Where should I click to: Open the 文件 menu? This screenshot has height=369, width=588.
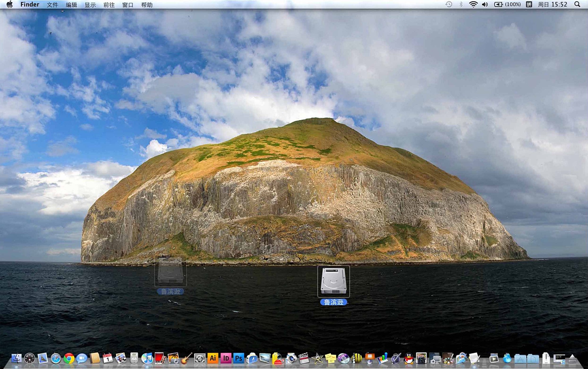coord(52,5)
